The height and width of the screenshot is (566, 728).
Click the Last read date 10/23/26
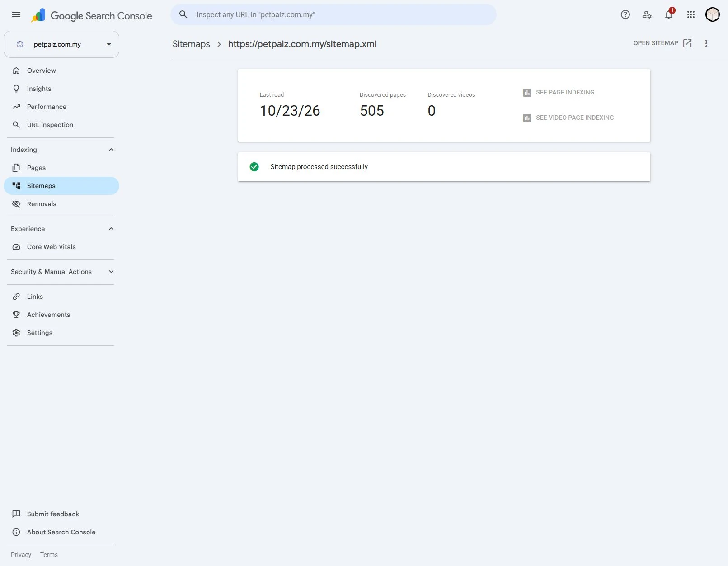point(290,111)
